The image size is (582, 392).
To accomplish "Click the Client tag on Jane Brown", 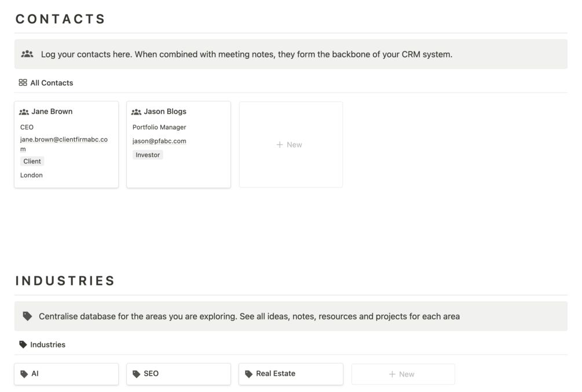I will [x=32, y=162].
